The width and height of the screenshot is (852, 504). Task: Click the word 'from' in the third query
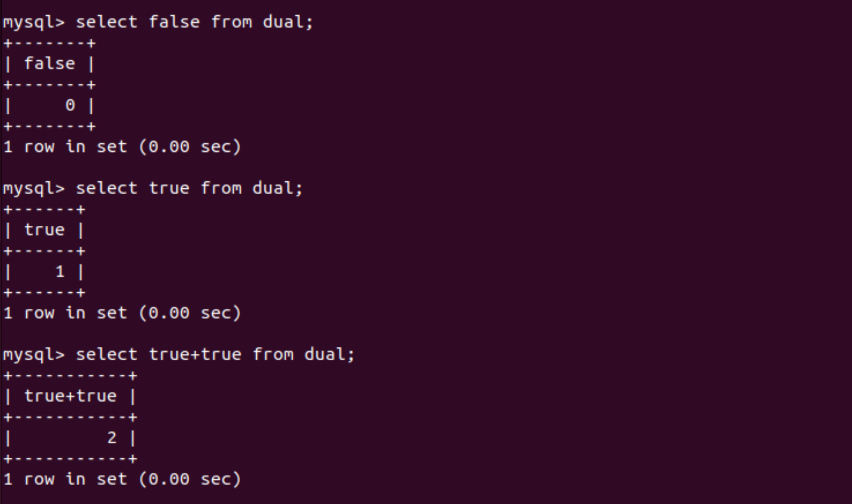[x=273, y=355]
